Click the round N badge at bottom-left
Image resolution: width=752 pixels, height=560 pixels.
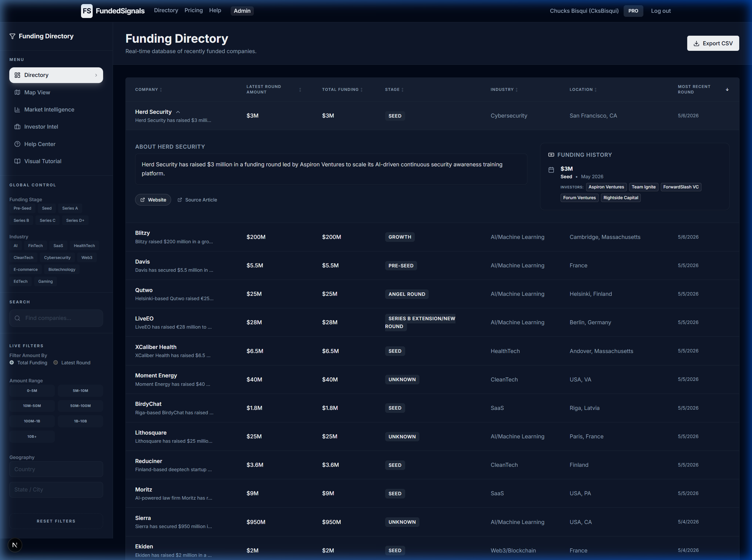click(x=15, y=545)
